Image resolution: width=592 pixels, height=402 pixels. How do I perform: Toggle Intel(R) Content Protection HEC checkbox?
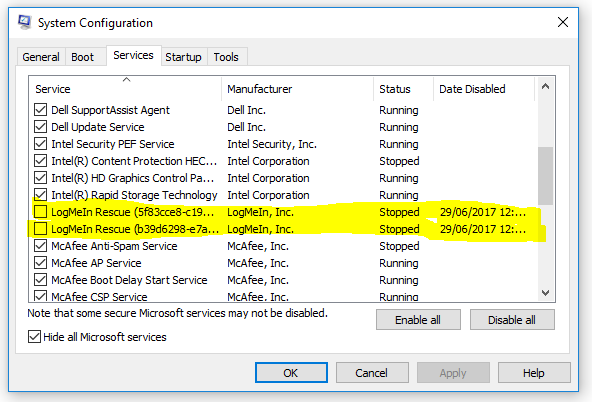click(x=40, y=161)
